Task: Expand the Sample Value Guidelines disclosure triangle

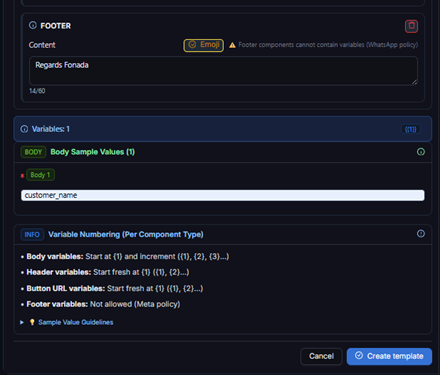Action: (x=22, y=322)
